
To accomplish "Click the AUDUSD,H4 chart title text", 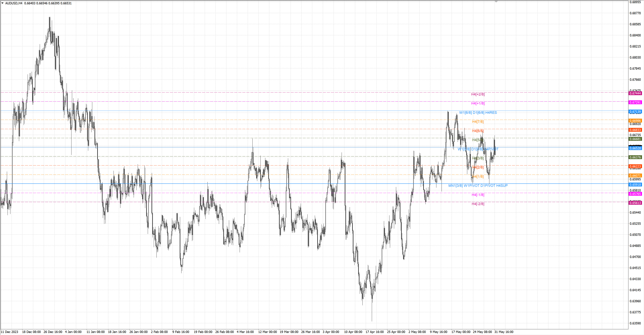I will click(14, 3).
